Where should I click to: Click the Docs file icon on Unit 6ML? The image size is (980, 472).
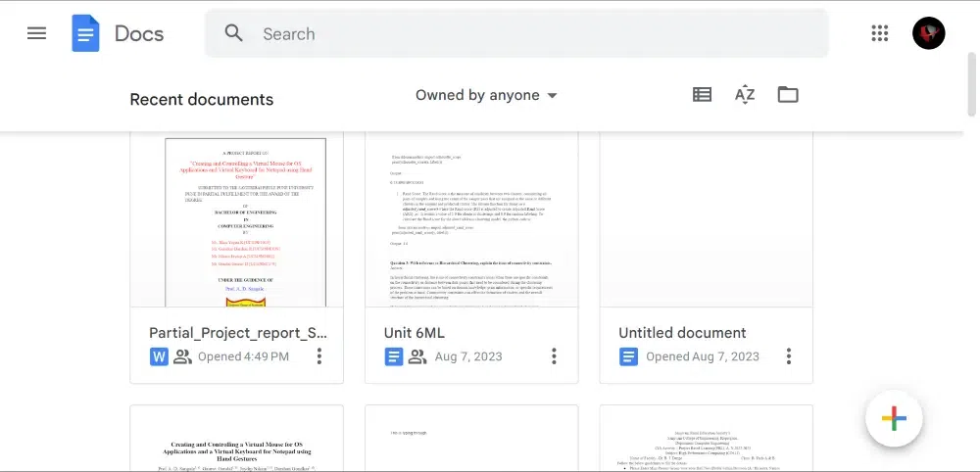(394, 356)
